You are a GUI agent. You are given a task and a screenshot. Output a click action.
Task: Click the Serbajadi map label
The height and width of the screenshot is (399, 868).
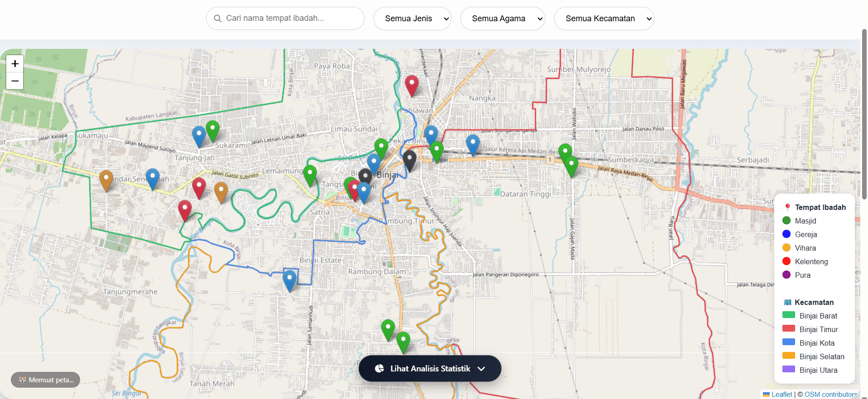click(753, 160)
